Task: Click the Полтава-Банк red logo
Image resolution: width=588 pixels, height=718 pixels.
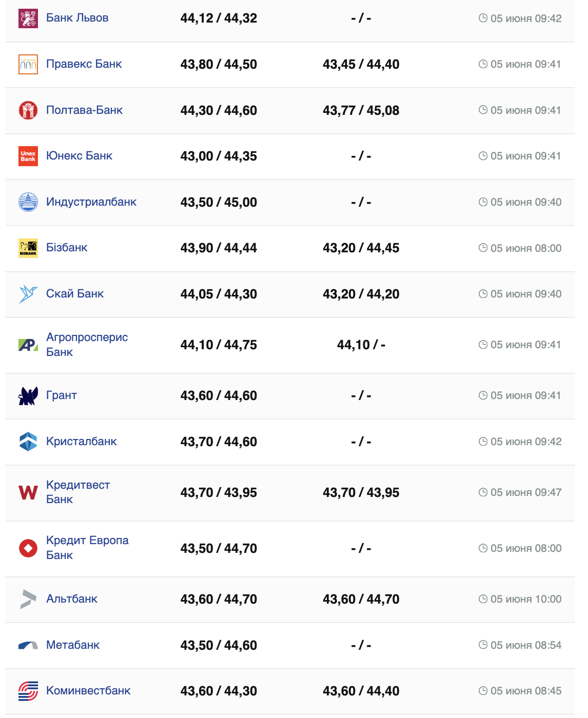Action: [28, 110]
